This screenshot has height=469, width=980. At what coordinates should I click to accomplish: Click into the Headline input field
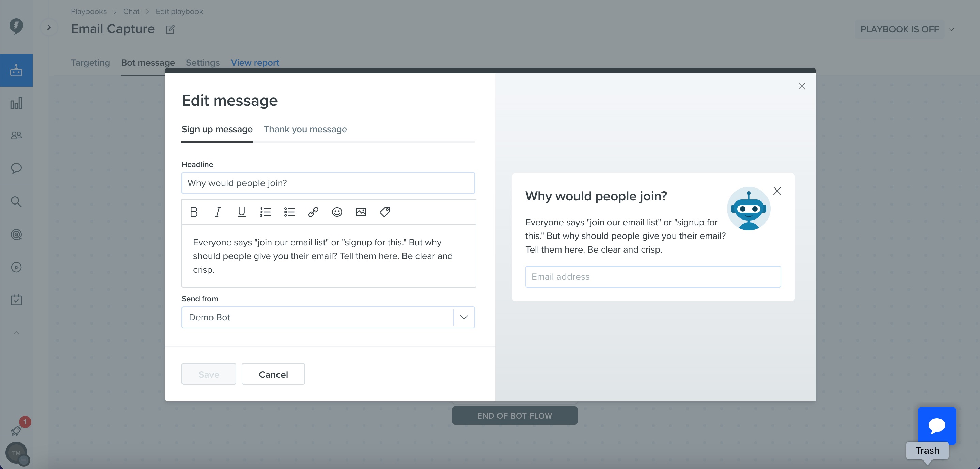(x=328, y=183)
